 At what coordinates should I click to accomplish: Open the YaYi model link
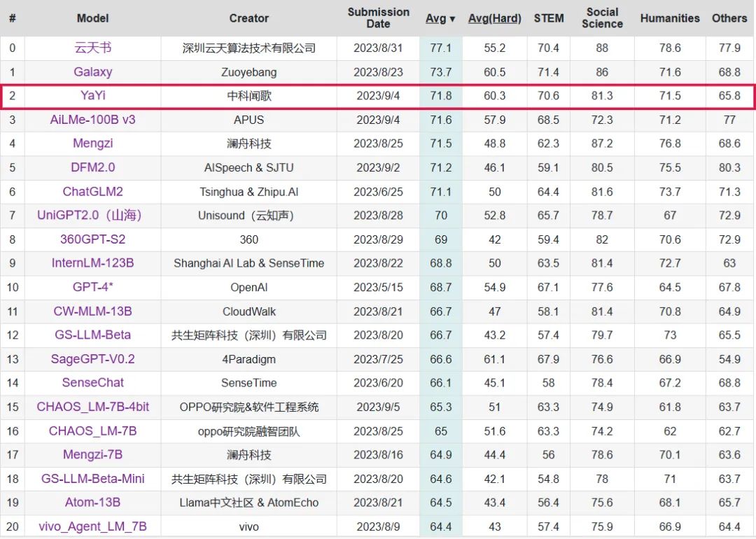tap(92, 95)
